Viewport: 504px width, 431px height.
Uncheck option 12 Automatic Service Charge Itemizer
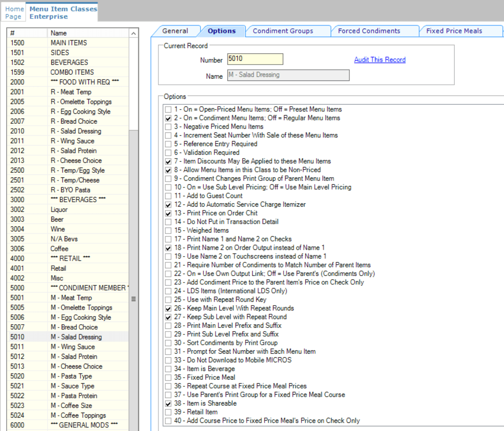(x=168, y=205)
